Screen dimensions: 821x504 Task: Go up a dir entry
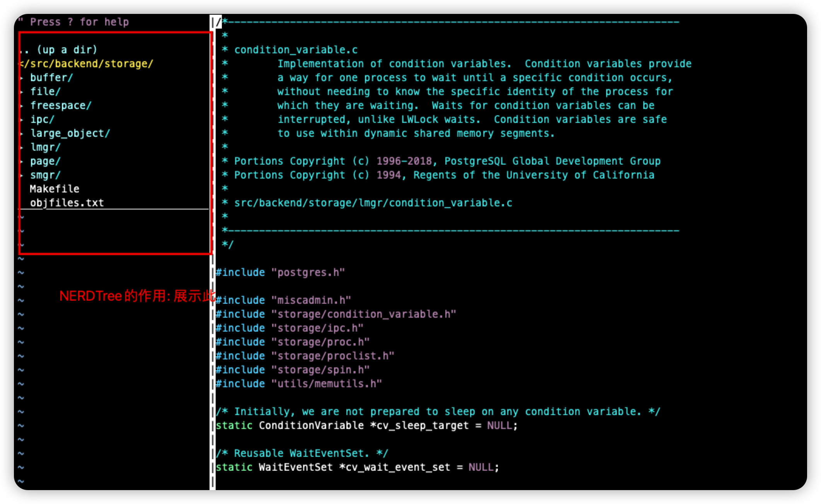coord(58,50)
